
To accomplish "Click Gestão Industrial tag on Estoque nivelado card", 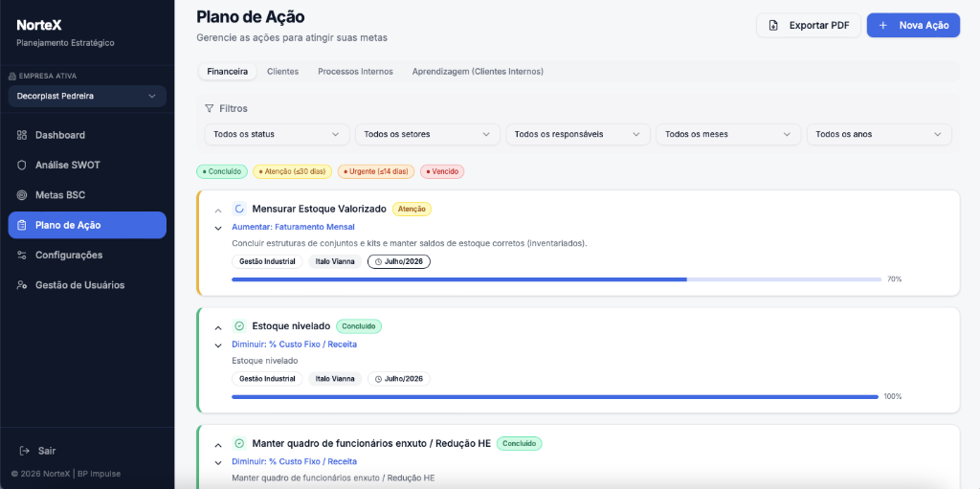I will 267,378.
